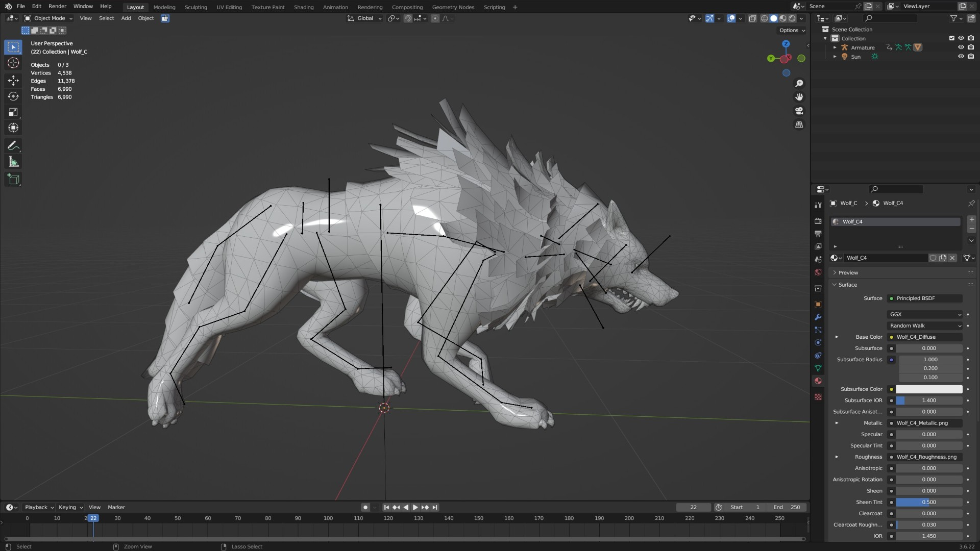The width and height of the screenshot is (980, 551).
Task: Choose the Move tool
Action: [13, 80]
